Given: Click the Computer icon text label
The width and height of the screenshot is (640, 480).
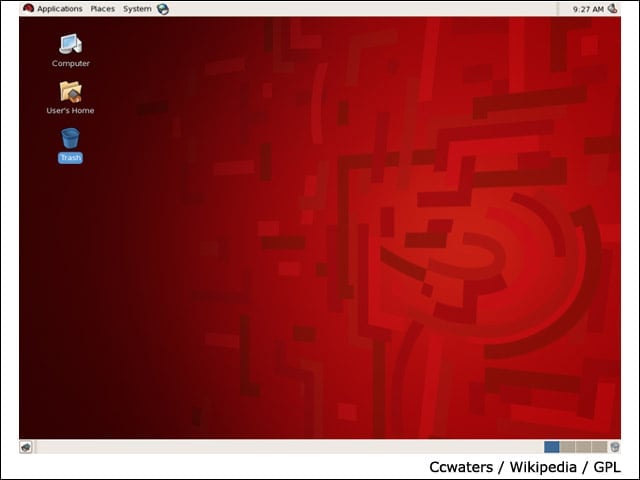Looking at the screenshot, I should [x=71, y=63].
